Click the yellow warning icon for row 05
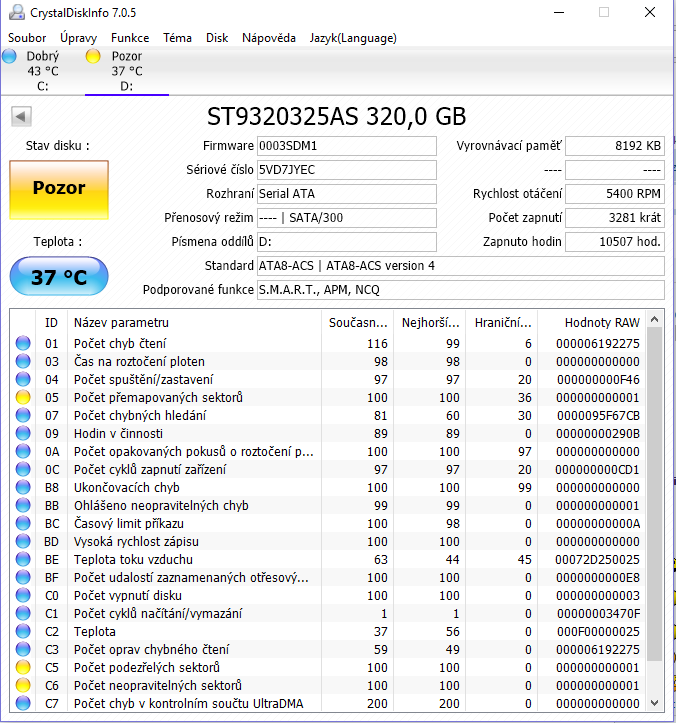Viewport: 676px width, 723px height. point(23,397)
